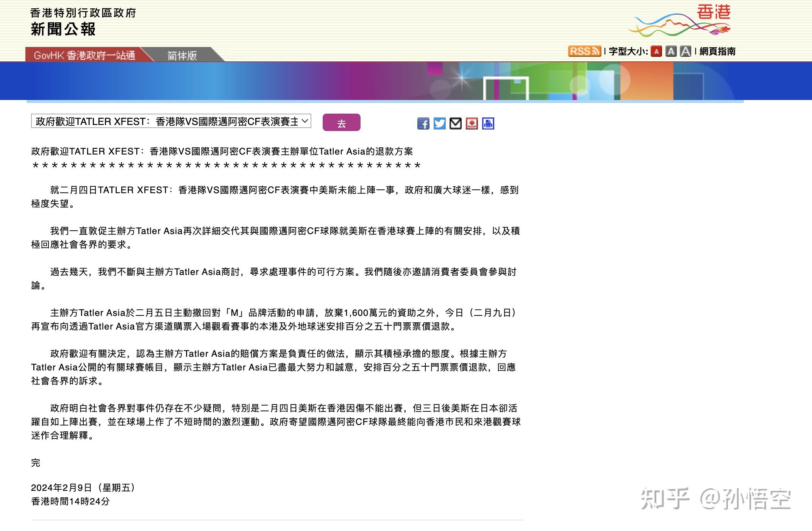Click the date line 2024年2月9日（星期五）
This screenshot has width=812, height=531.
tap(83, 487)
